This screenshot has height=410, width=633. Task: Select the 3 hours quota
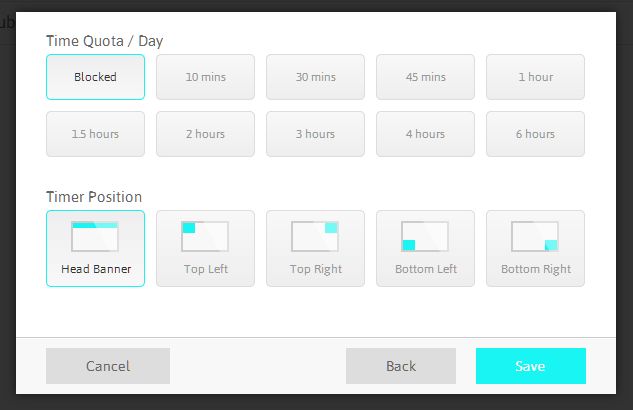(x=315, y=134)
